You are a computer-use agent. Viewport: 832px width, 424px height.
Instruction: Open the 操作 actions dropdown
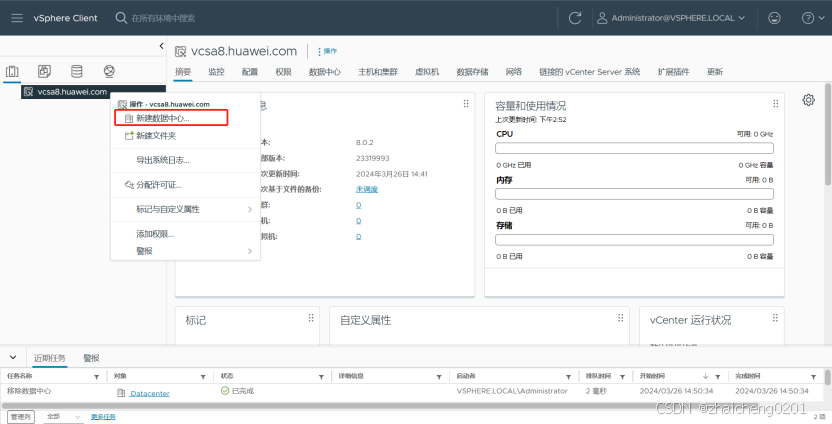coord(327,51)
